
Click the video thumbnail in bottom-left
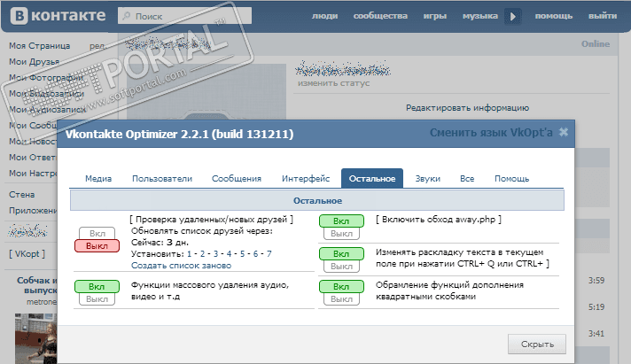(x=36, y=338)
